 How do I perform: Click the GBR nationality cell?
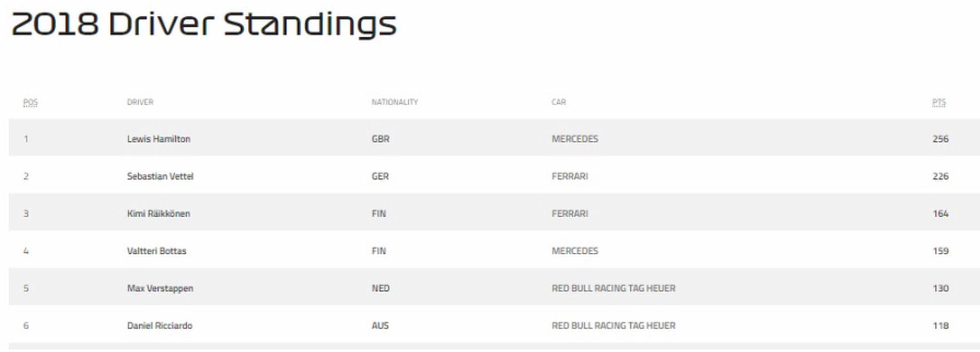click(380, 139)
